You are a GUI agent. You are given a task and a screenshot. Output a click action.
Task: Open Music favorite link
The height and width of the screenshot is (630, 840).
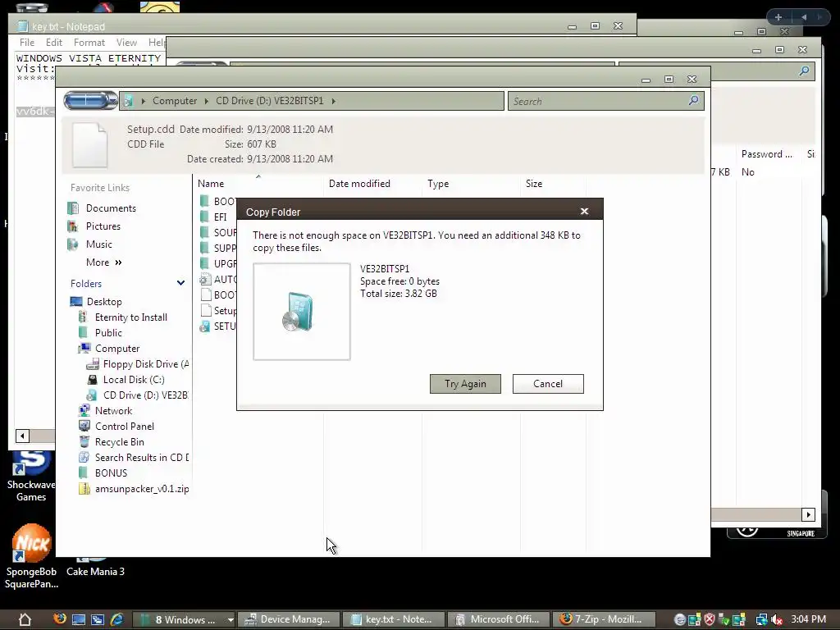tap(99, 244)
